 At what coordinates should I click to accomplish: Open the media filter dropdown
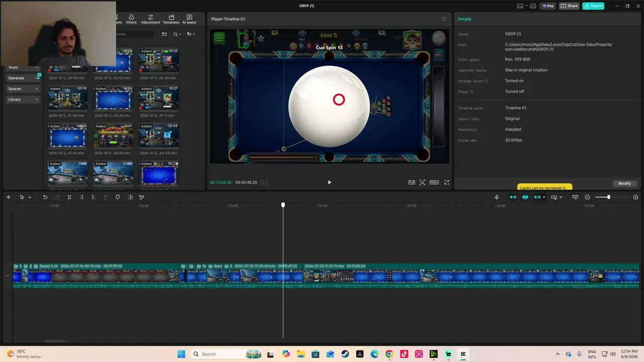coord(191,34)
